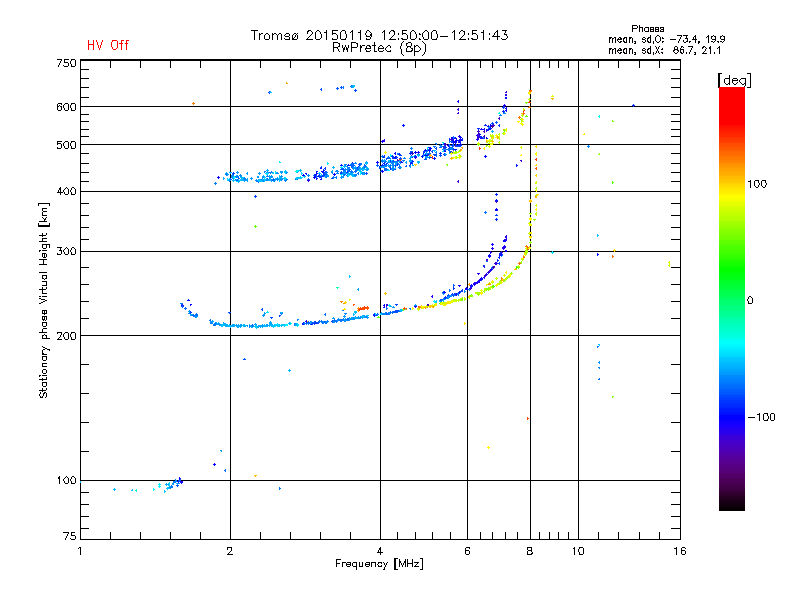Click the red 'HV Off' label
Image resolution: width=800 pixels, height=600 pixels.
[x=108, y=45]
